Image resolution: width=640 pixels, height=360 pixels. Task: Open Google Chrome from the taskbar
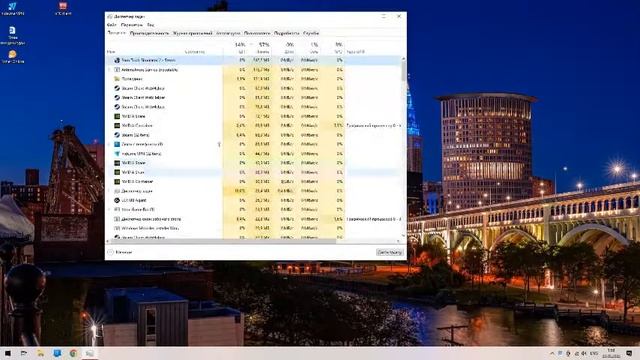click(73, 353)
